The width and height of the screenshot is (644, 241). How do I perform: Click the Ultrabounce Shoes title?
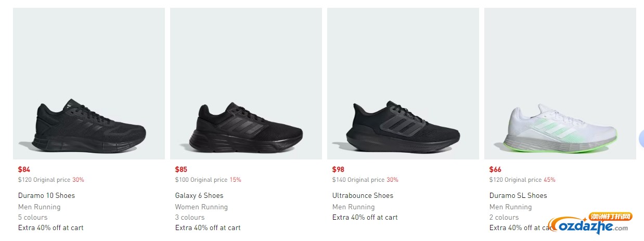[363, 196]
